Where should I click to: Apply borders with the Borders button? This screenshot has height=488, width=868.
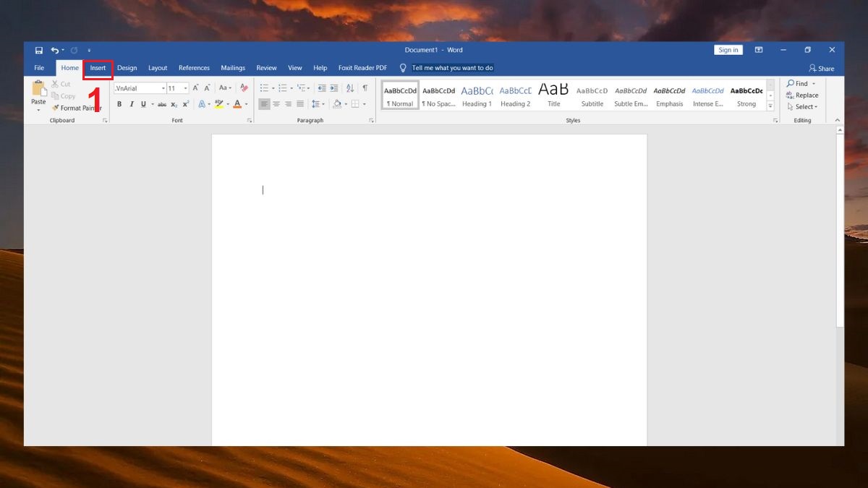click(x=355, y=104)
